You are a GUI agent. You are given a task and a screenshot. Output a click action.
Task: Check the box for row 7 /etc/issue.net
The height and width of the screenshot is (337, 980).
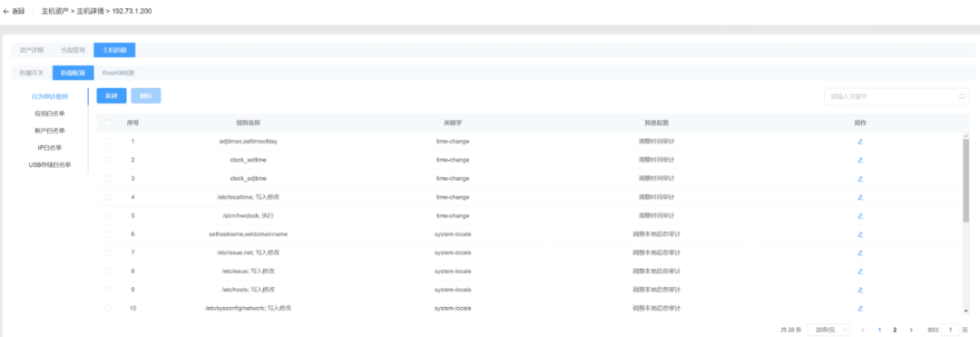point(108,253)
